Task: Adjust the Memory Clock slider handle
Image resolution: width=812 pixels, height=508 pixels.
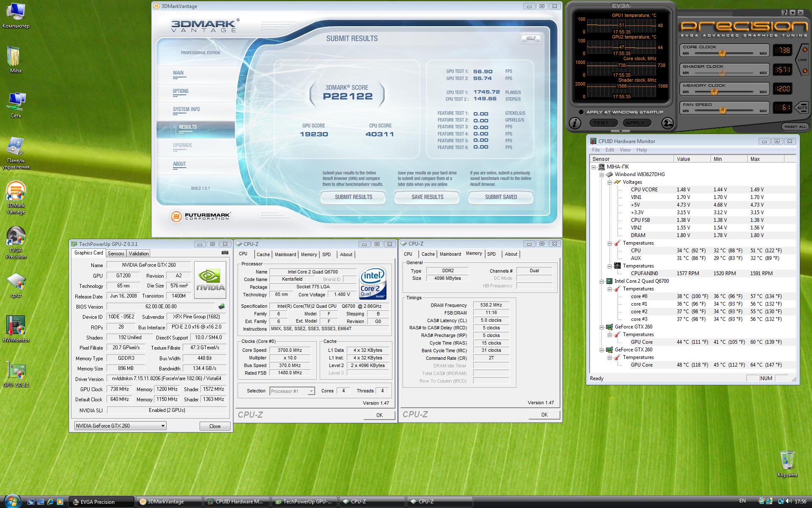Action: pyautogui.click(x=714, y=91)
